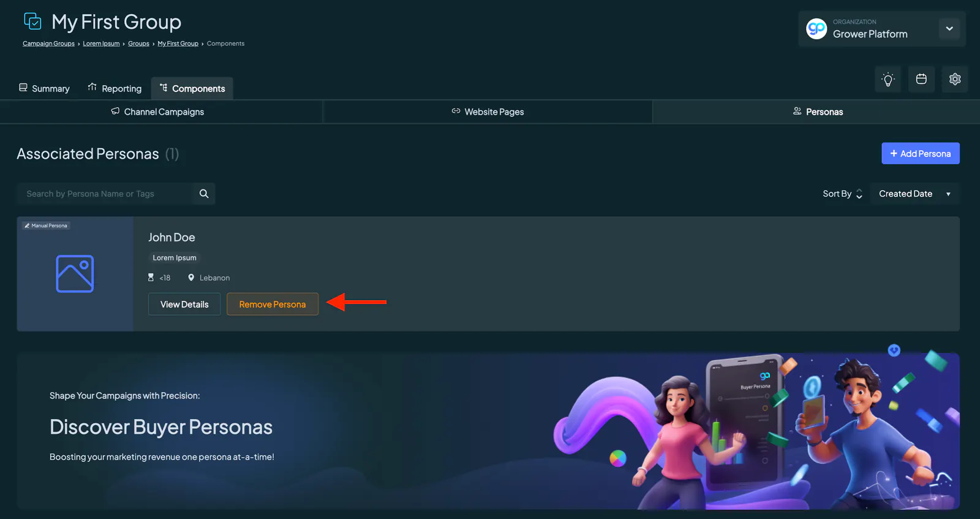Click the blue heart badge on banner
The width and height of the screenshot is (980, 519).
[x=894, y=350]
